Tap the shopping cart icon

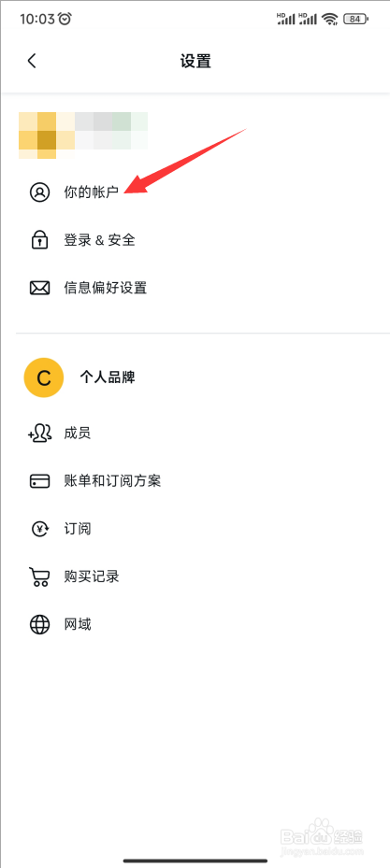pyautogui.click(x=39, y=576)
